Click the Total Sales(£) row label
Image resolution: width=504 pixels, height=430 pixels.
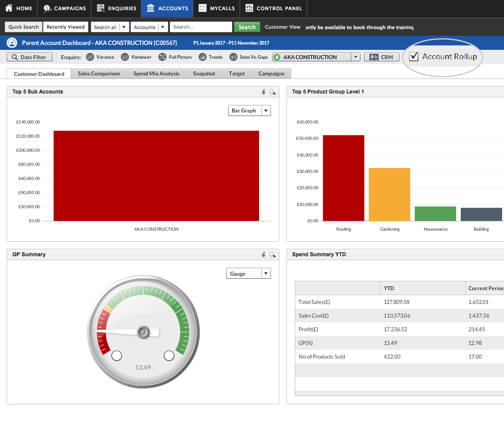point(314,302)
